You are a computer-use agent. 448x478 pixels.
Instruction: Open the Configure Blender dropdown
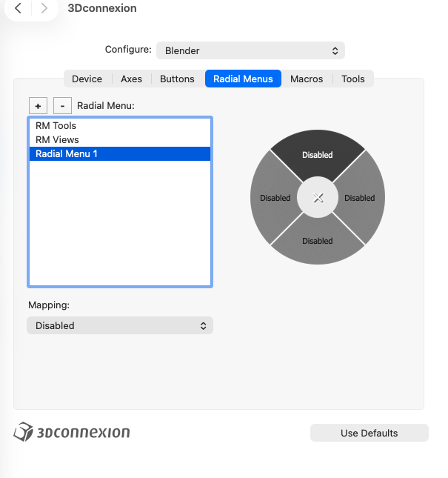click(x=250, y=50)
